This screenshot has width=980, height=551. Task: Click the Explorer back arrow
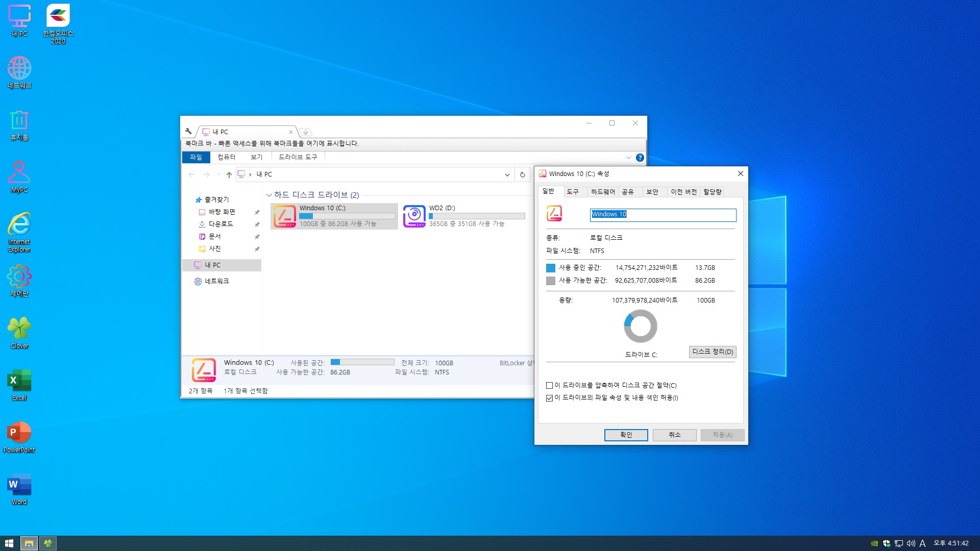191,174
